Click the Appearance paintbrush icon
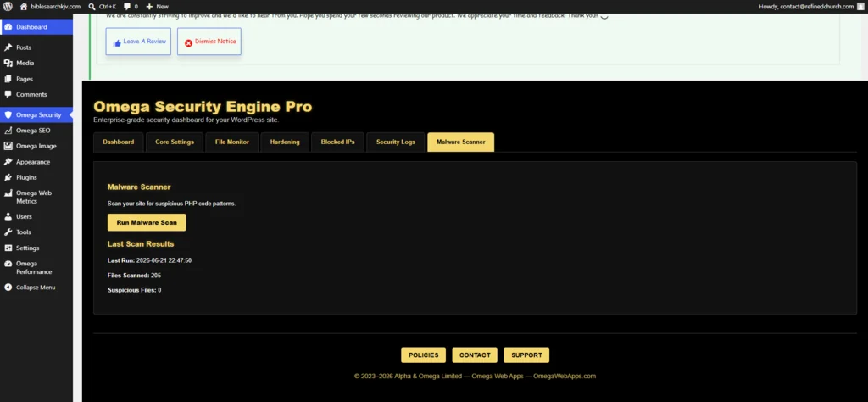Viewport: 868px width, 402px height. point(8,162)
